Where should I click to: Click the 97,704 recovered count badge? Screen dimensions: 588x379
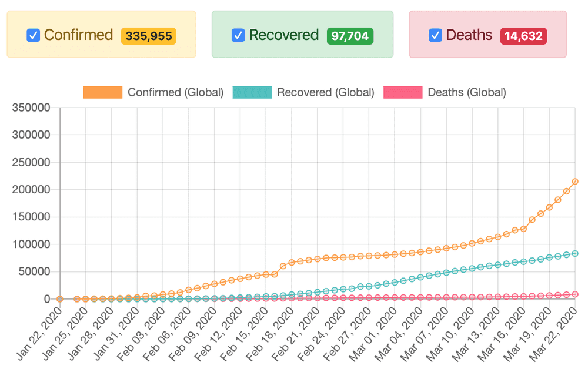350,36
